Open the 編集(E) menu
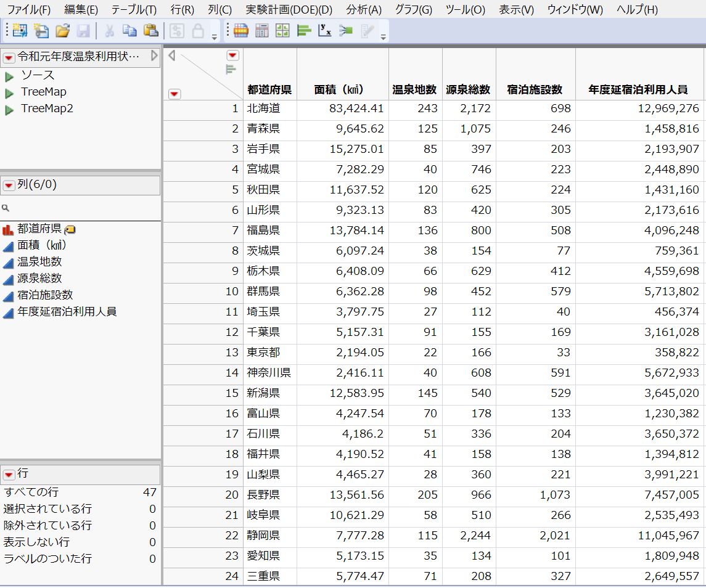Screen dimensions: 706x588 pos(81,9)
